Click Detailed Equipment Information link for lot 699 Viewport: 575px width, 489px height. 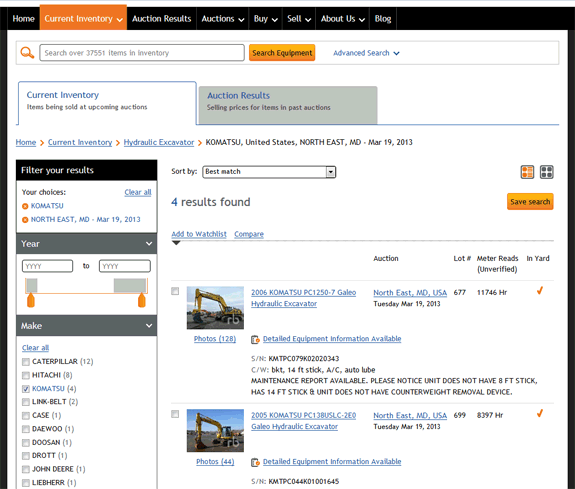tap(332, 461)
